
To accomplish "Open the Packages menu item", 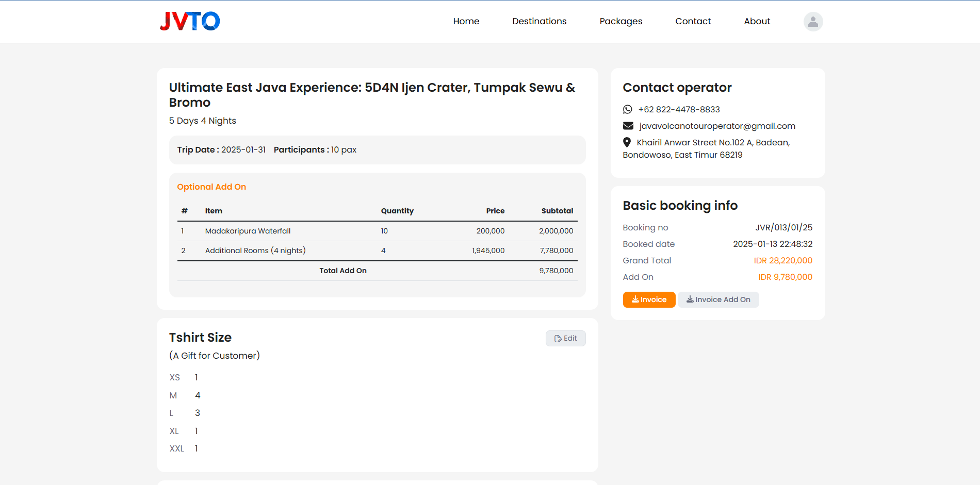I will click(x=620, y=21).
